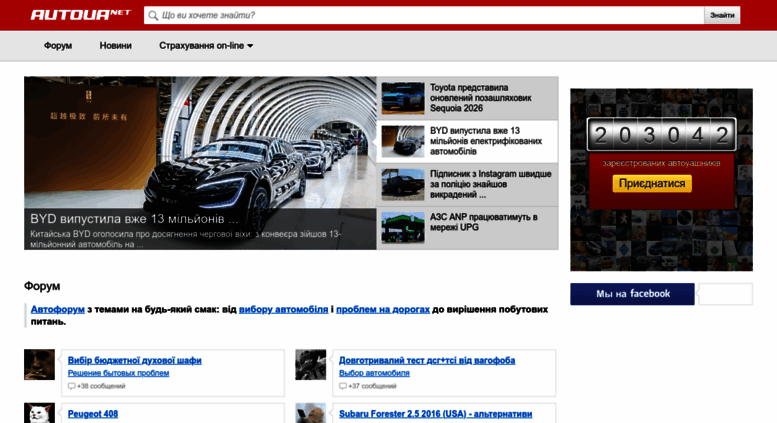This screenshot has height=423, width=777.
Task: Open headline 'BYD випустила вже 13 мільйонів ...'
Action: pyautogui.click(x=134, y=219)
